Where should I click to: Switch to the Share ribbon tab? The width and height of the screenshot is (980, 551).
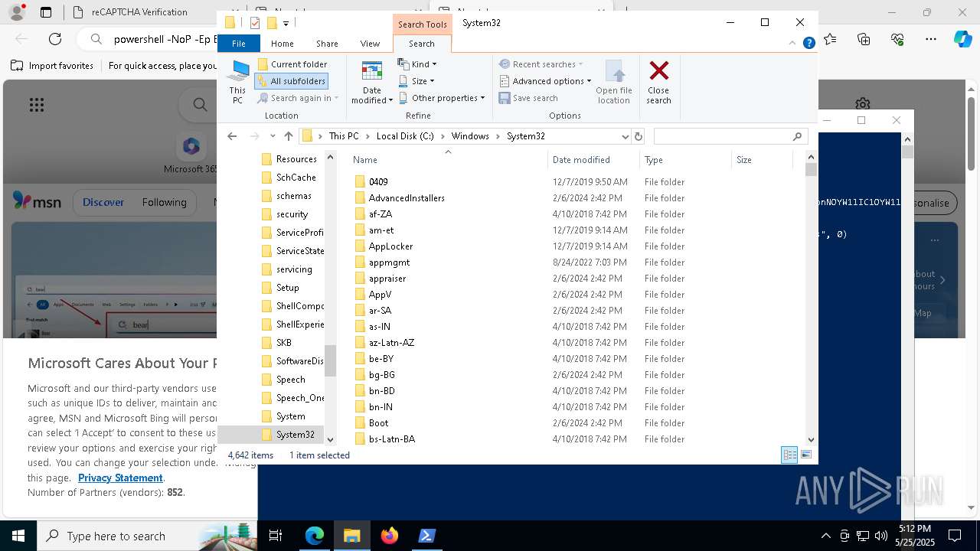pyautogui.click(x=327, y=44)
